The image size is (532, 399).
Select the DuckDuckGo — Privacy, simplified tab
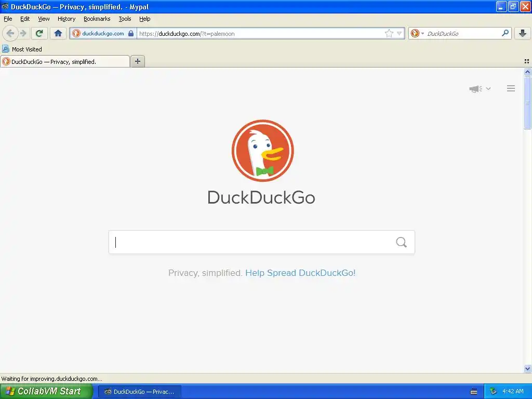coord(65,61)
